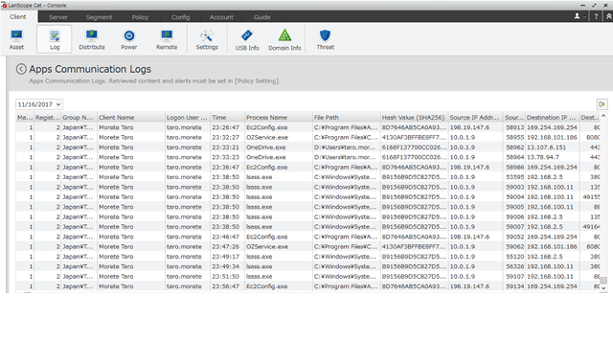The width and height of the screenshot is (613, 364).
Task: Sort by the Client Name column header
Action: coord(131,117)
